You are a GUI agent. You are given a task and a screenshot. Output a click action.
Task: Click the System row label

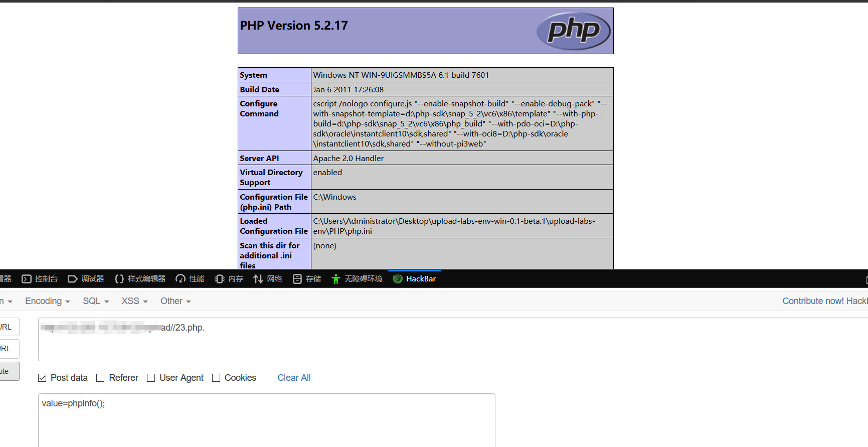254,75
